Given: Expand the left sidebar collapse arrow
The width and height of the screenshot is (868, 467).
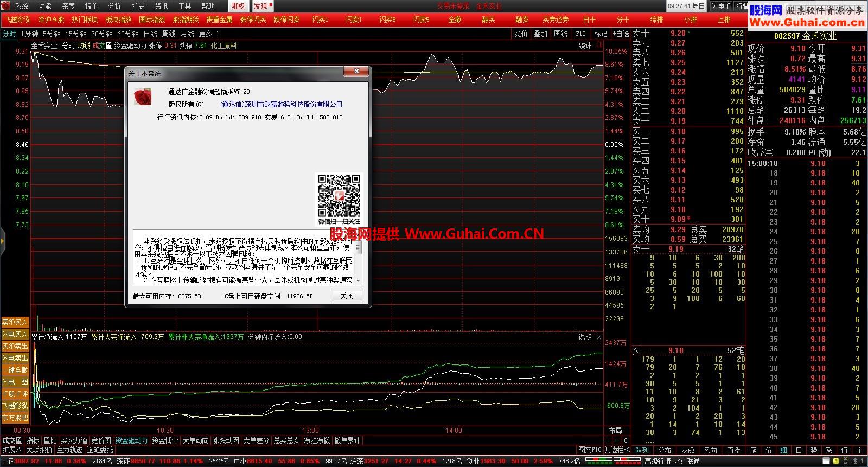Looking at the screenshot, I should pos(2,240).
